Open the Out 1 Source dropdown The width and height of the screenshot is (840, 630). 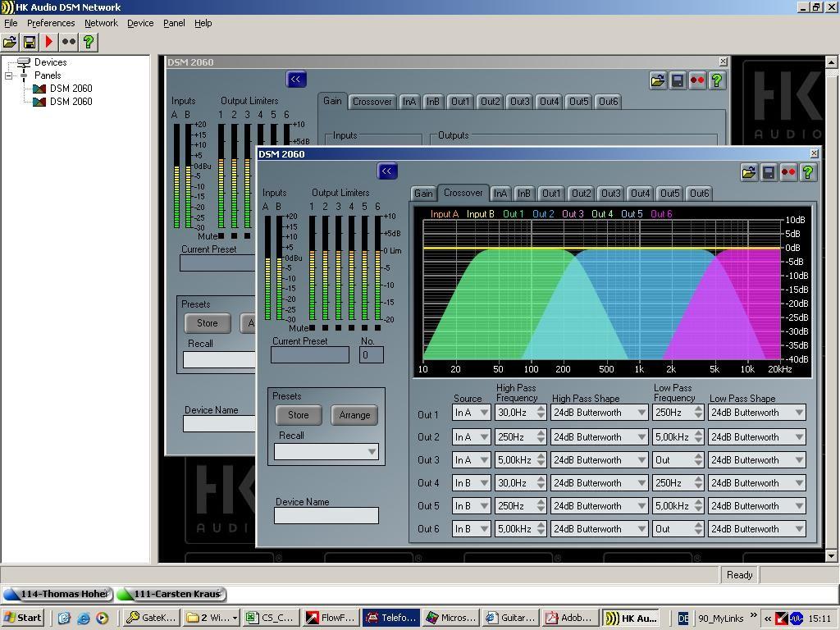coord(484,413)
